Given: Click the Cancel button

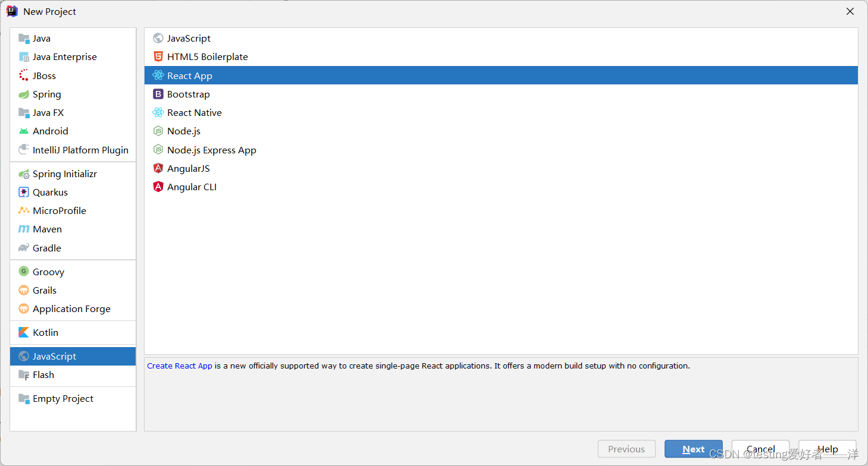Looking at the screenshot, I should (x=761, y=449).
